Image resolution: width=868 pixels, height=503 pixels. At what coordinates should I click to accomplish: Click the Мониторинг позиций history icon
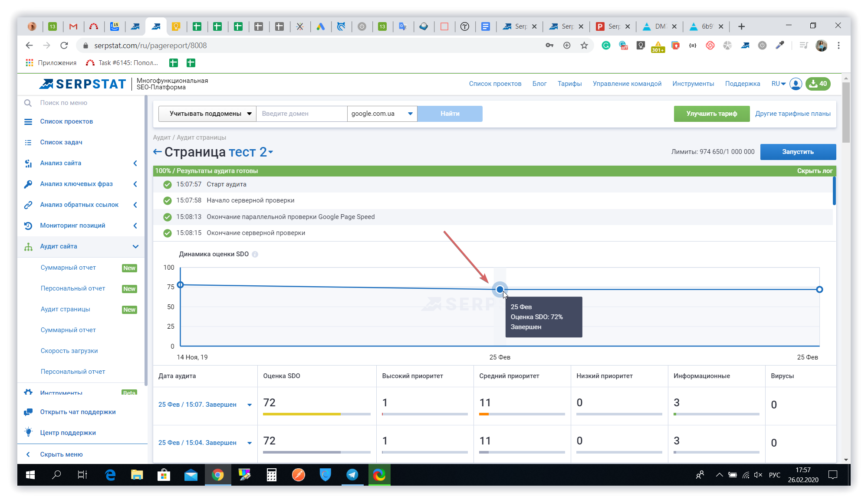(28, 225)
